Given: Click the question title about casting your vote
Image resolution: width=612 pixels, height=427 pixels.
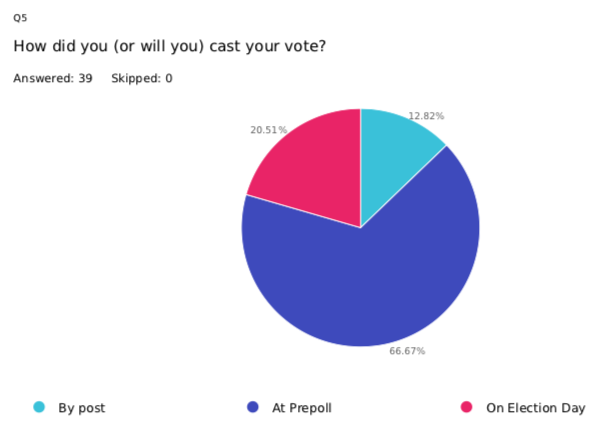Looking at the screenshot, I should pyautogui.click(x=169, y=46).
